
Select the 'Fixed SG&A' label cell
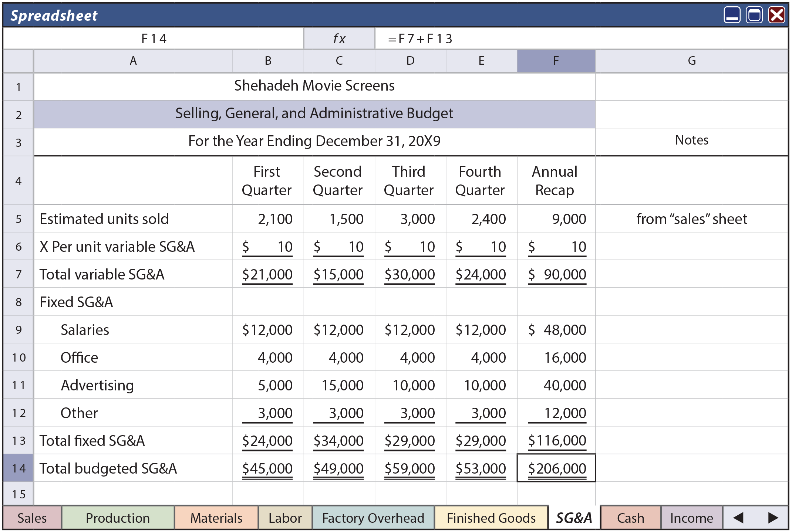click(x=133, y=302)
